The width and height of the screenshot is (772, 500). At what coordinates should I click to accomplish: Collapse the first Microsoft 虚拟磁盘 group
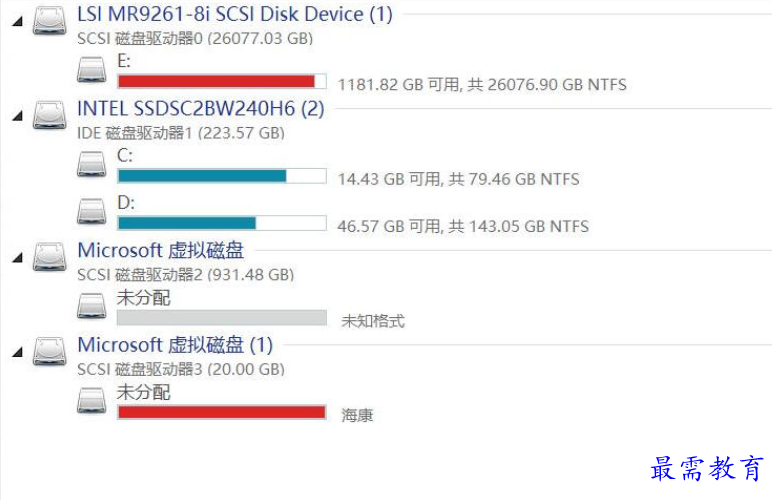tap(18, 257)
